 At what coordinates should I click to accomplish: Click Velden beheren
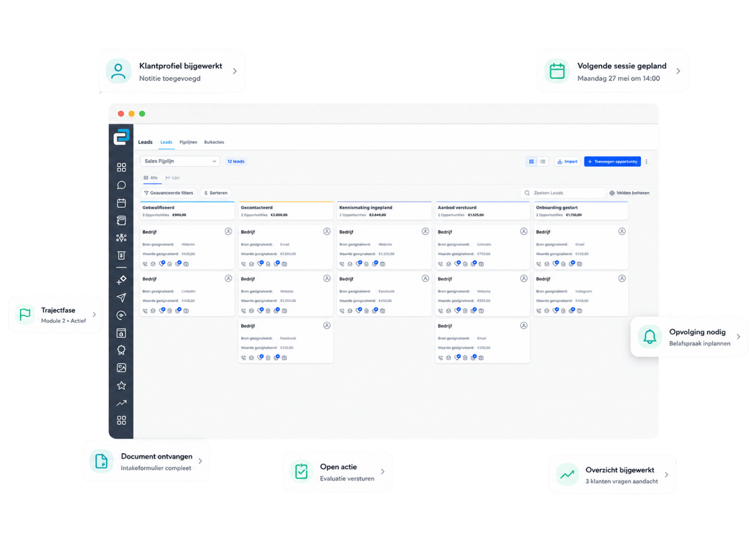pyautogui.click(x=629, y=193)
